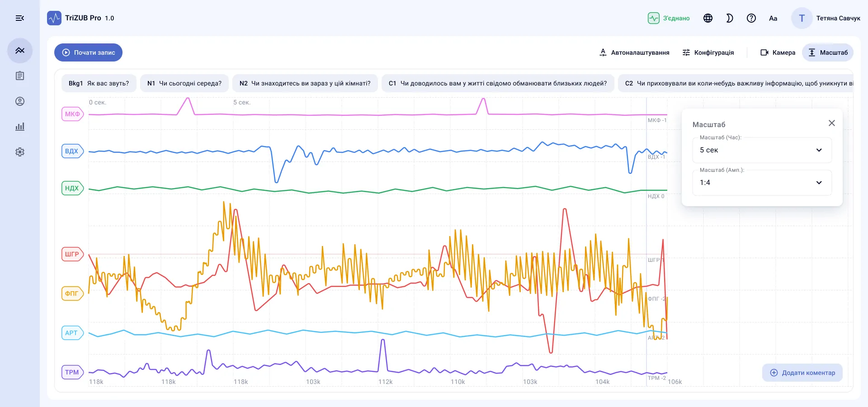Toggle the МКФ channel label
This screenshot has height=407, width=868.
72,114
